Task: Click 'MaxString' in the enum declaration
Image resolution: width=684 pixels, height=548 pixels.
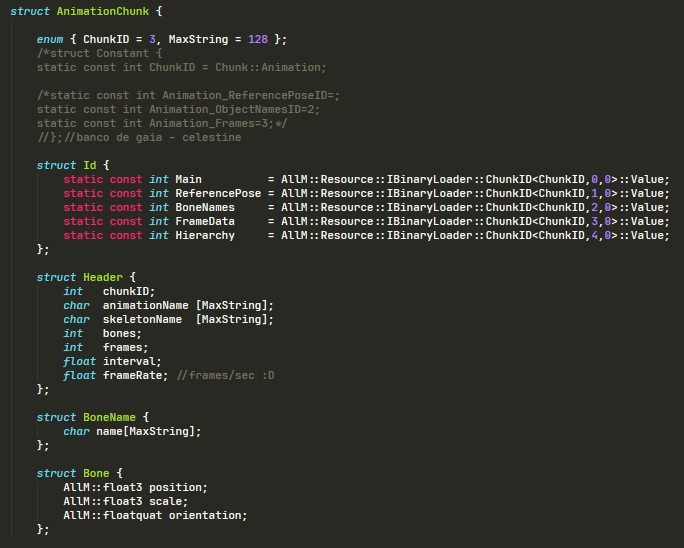Action: pyautogui.click(x=198, y=39)
